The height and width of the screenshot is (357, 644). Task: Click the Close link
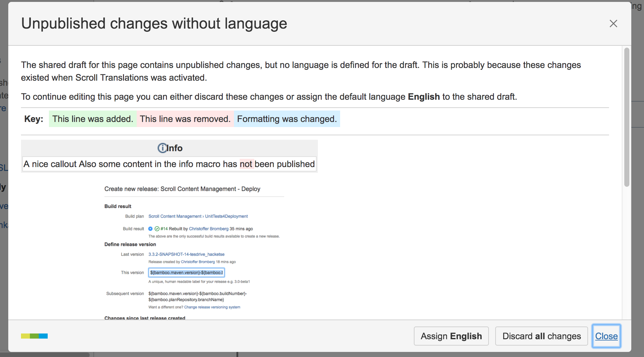coord(606,336)
